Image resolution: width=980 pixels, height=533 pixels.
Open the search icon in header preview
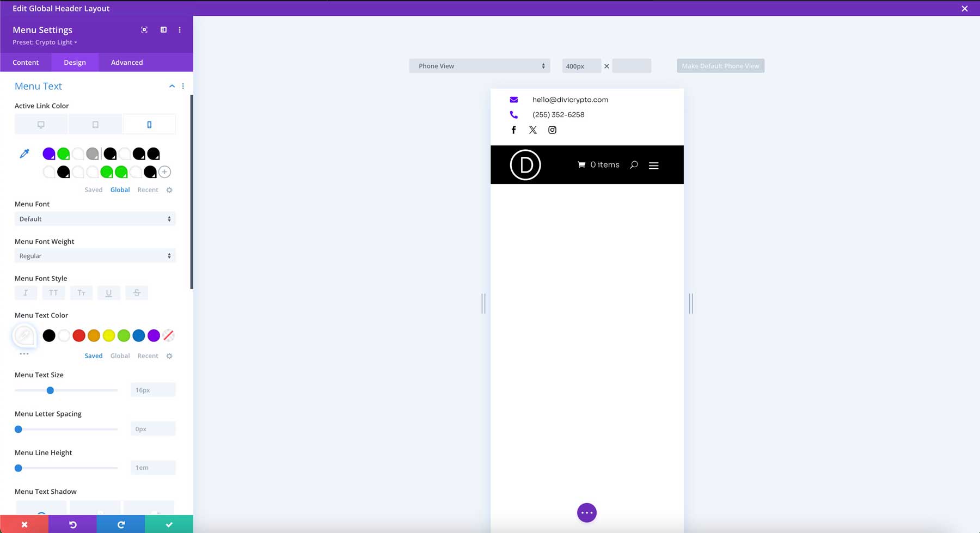tap(633, 164)
